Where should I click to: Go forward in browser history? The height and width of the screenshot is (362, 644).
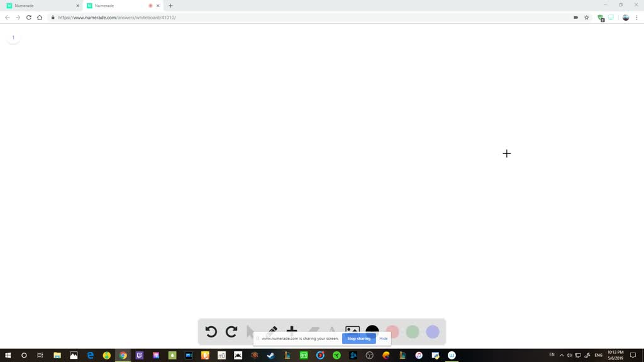click(18, 18)
